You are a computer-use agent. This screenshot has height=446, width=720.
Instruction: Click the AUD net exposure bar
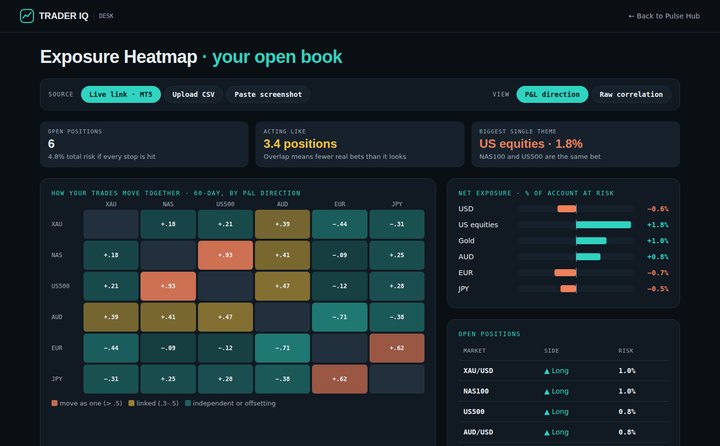coord(588,257)
